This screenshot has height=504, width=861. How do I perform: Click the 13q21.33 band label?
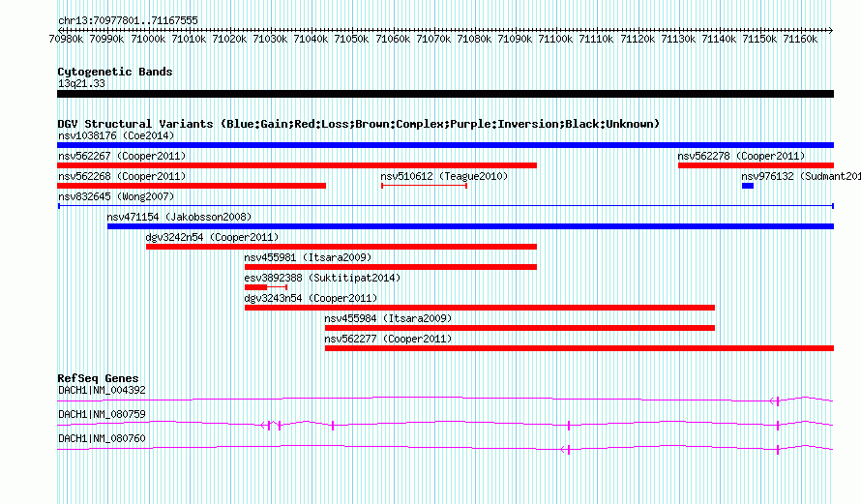click(x=81, y=83)
